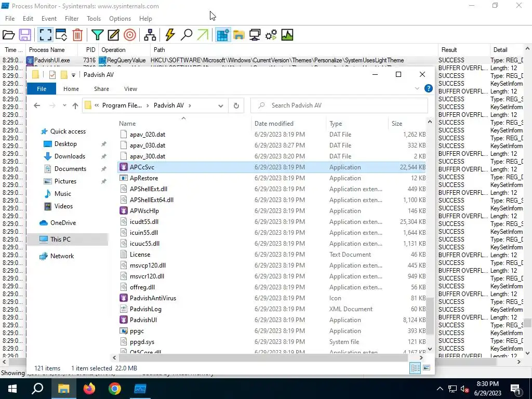Click the Padvish AV breadcrumb segment
This screenshot has height=399, width=532.
coord(169,105)
